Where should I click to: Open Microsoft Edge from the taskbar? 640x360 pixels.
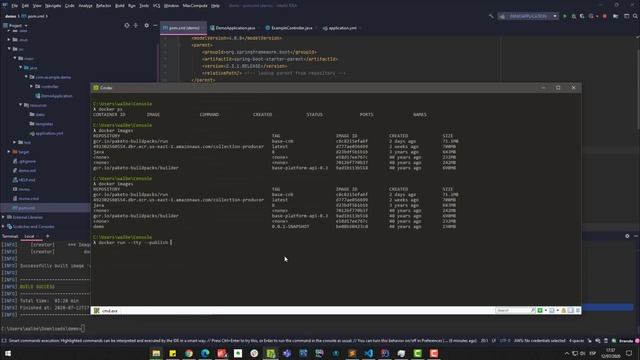(205, 353)
